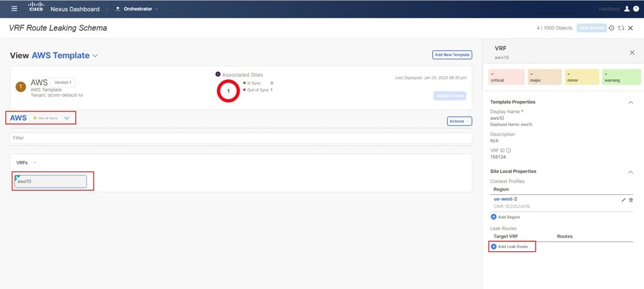Click the critical fault severity box
644x289 pixels.
(x=506, y=77)
